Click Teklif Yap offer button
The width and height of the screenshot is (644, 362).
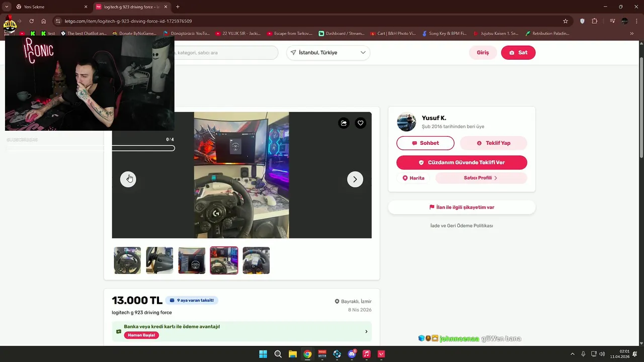pos(494,143)
